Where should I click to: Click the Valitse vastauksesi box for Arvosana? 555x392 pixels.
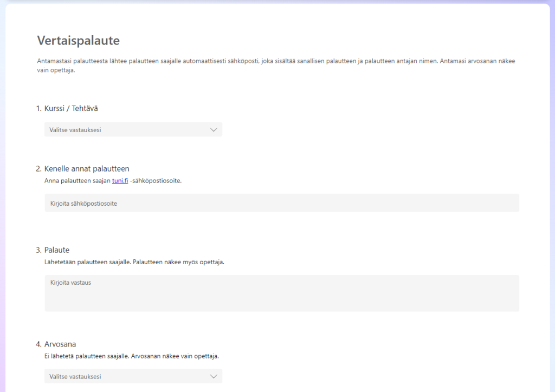coord(133,376)
